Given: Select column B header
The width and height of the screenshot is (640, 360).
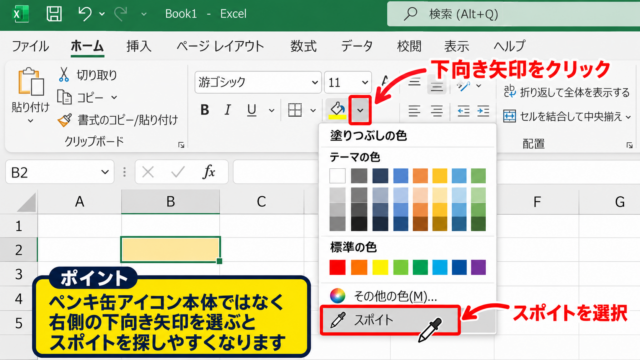Looking at the screenshot, I should click(x=171, y=201).
